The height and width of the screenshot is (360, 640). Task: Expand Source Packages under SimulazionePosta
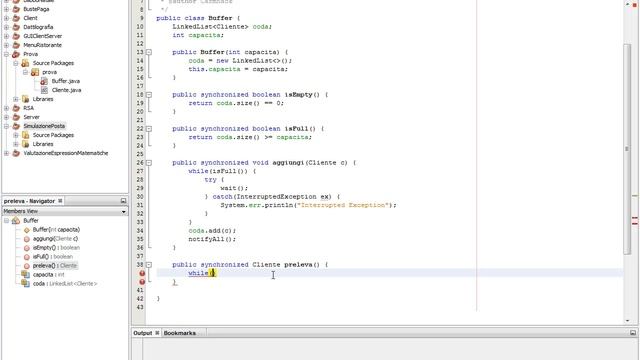click(x=16, y=135)
